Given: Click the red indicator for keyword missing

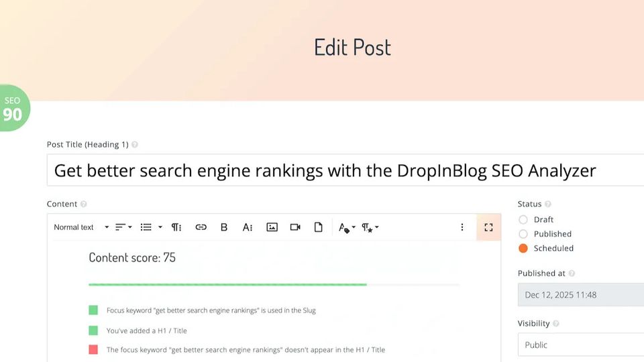Looking at the screenshot, I should (x=93, y=350).
